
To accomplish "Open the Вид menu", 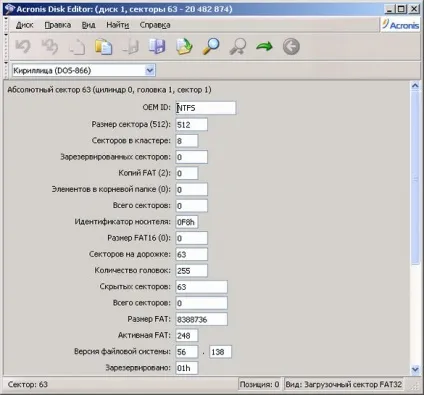I will [x=88, y=25].
